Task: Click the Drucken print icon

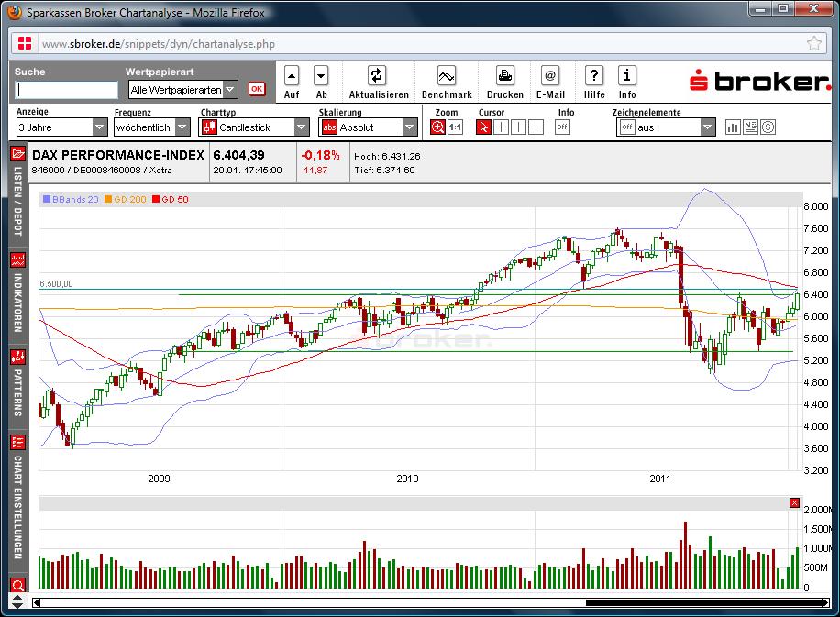Action: point(504,74)
